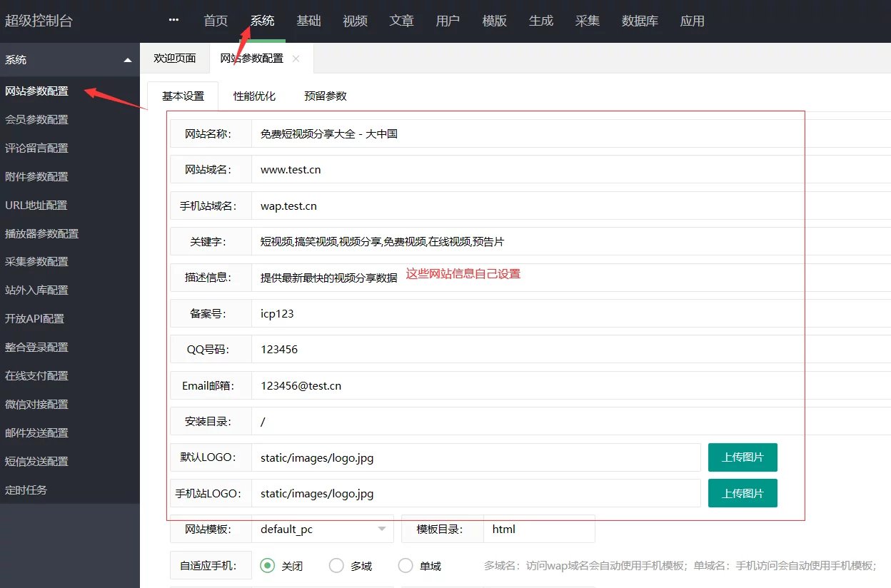This screenshot has height=588, width=891.
Task: Open 用户 top menu item
Action: point(448,21)
